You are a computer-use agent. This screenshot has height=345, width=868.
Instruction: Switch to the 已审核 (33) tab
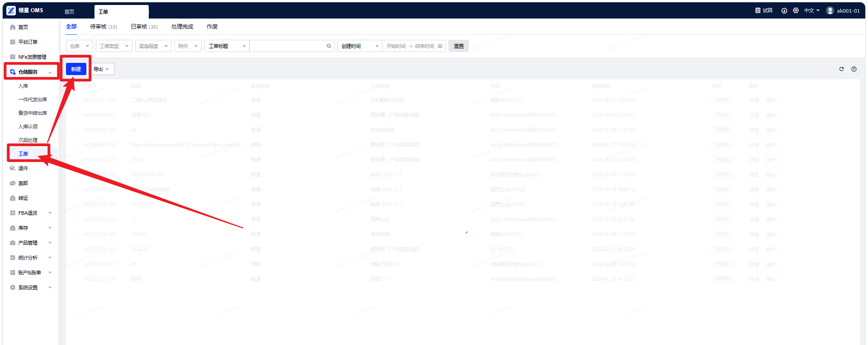click(144, 27)
